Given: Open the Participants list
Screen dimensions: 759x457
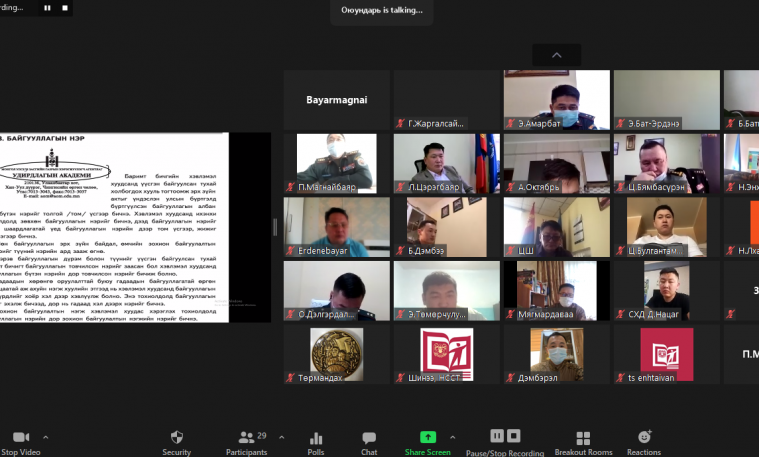Looking at the screenshot, I should (x=246, y=438).
